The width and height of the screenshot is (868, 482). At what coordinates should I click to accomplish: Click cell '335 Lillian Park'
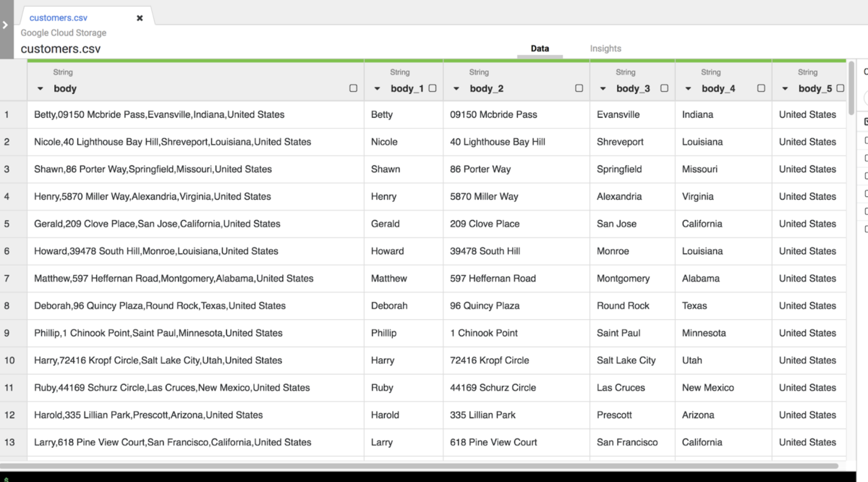click(x=516, y=415)
